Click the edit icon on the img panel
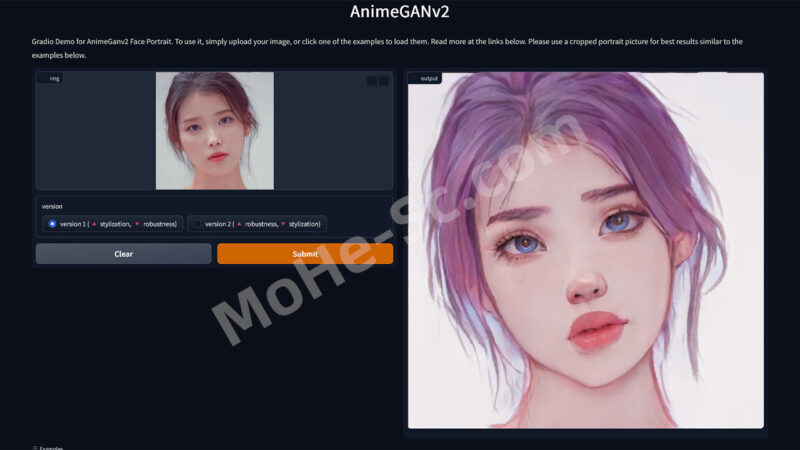This screenshot has width=800, height=450. (x=372, y=81)
